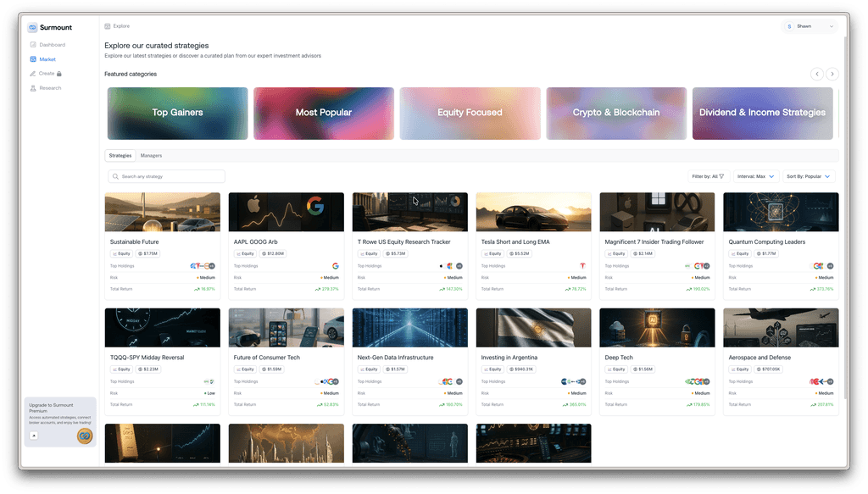Open Tesla Short and Long EMA title

pos(515,241)
